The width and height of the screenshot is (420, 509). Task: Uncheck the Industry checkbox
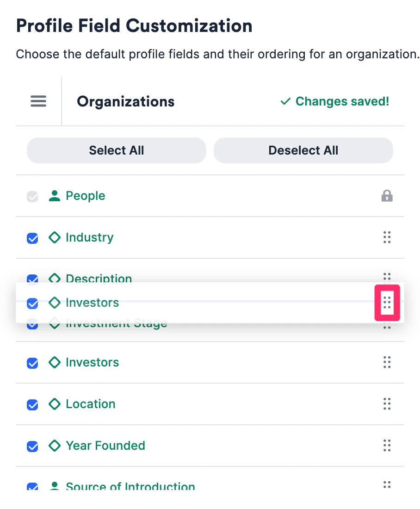[32, 238]
